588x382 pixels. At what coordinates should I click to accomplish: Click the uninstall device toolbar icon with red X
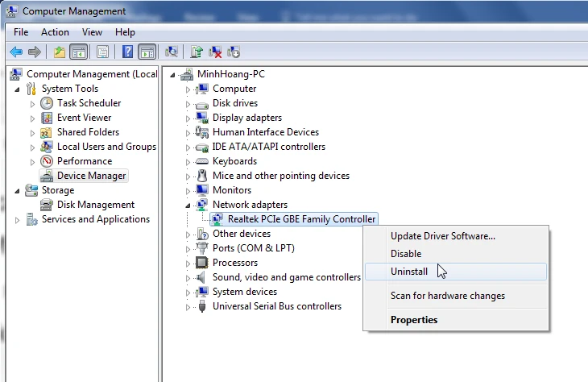coord(215,52)
